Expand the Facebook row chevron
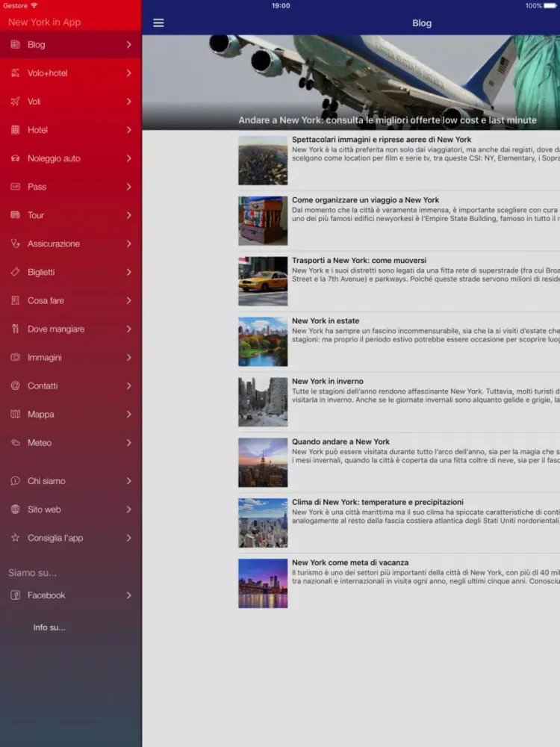Image resolution: width=560 pixels, height=747 pixels. pyautogui.click(x=128, y=595)
